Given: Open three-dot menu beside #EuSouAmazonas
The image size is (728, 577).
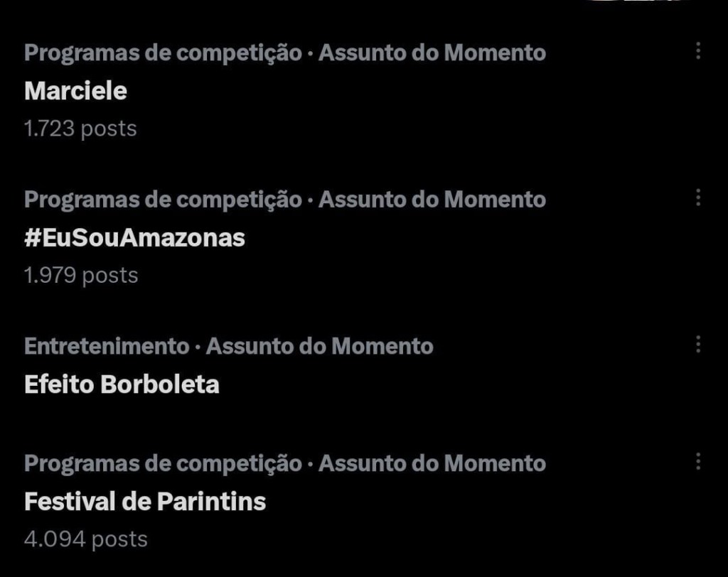Looking at the screenshot, I should (698, 198).
